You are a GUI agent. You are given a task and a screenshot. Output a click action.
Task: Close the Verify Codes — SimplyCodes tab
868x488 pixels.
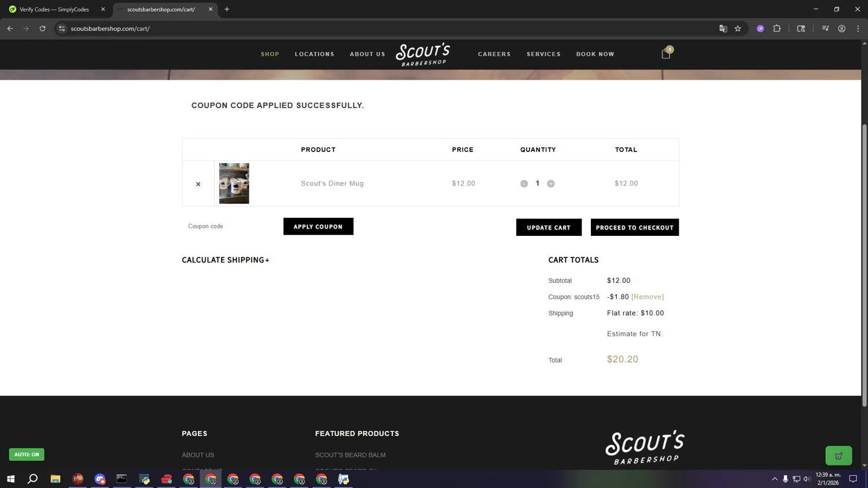tap(103, 9)
